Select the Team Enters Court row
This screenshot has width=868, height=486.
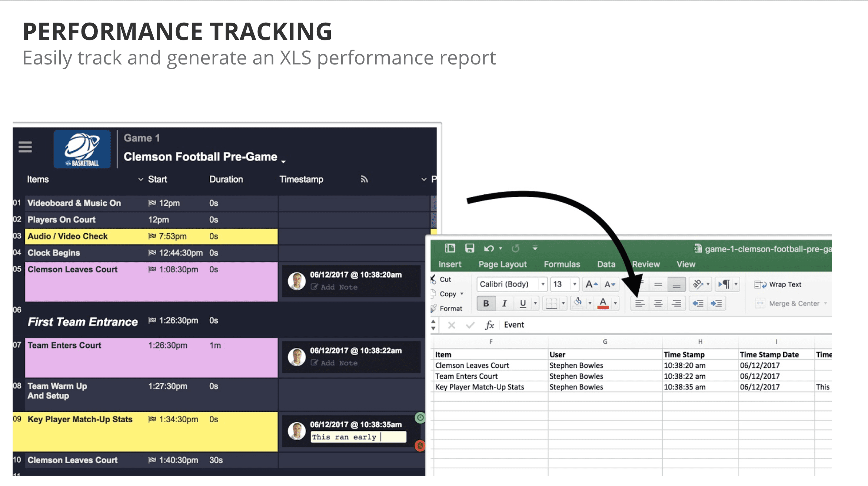[151, 357]
